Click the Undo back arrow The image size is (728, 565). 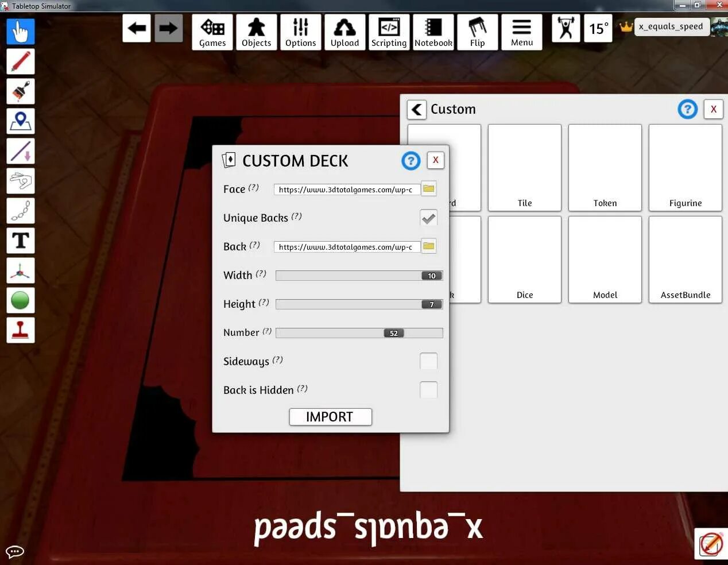tap(137, 28)
